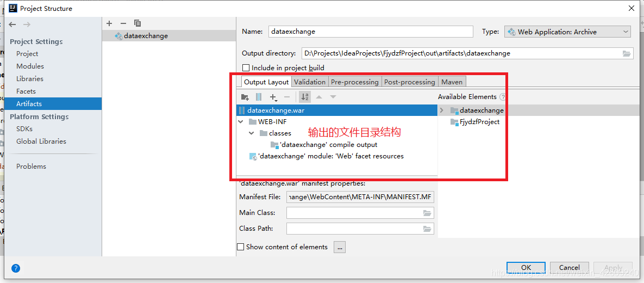Image resolution: width=644 pixels, height=283 pixels.
Task: Select Modules in the sidebar
Action: [30, 66]
